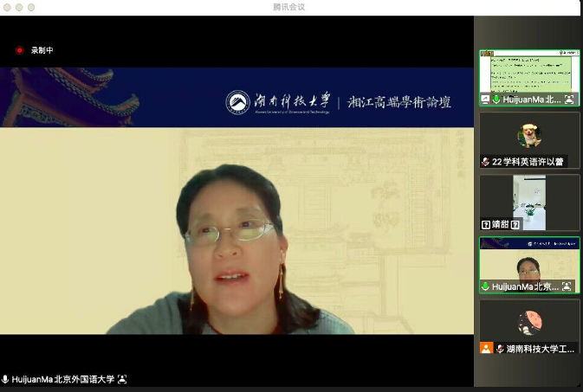Click the 录制中 recording status label
This screenshot has width=583, height=392.
point(42,50)
